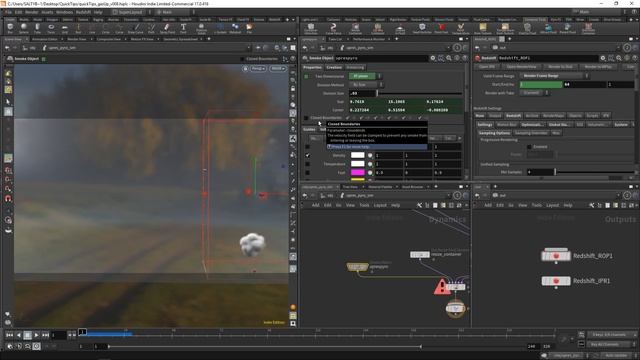
Task: Select the Torus shelf tool
Action: point(51,28)
